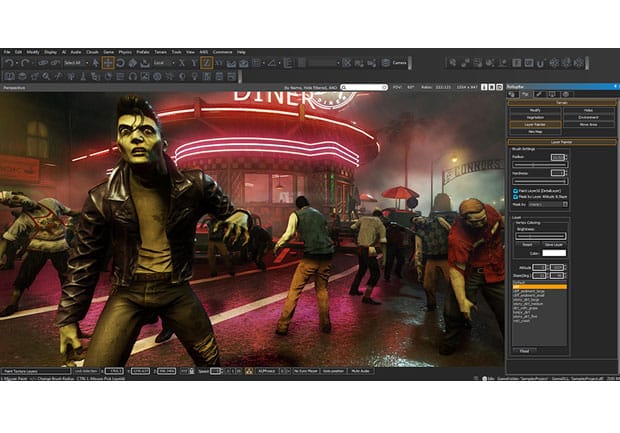
Task: Click the Save Layer button
Action: coord(554,245)
